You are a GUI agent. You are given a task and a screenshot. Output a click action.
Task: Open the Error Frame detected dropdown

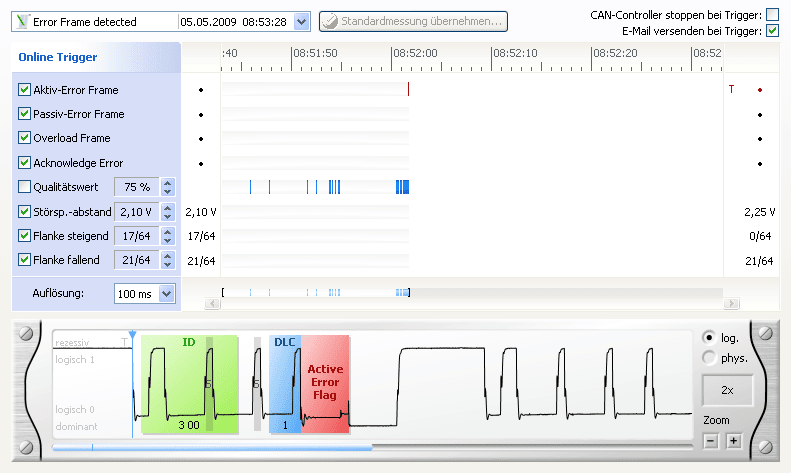click(x=303, y=21)
